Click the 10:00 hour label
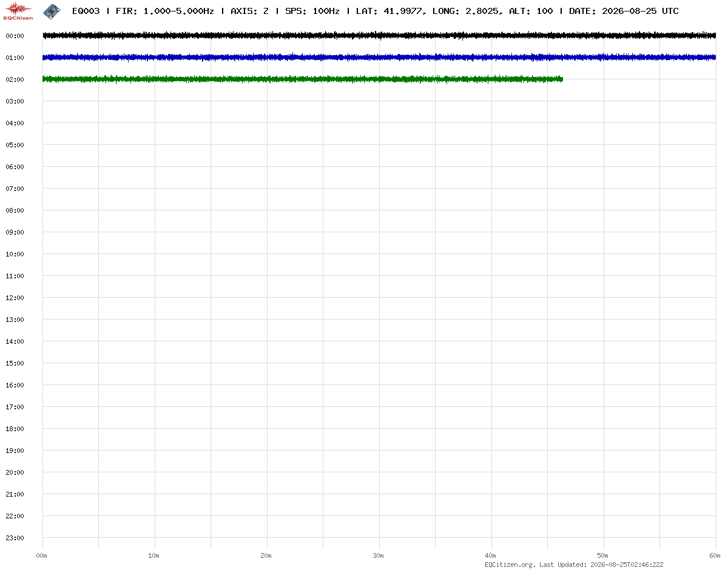This screenshot has height=570, width=728. [15, 254]
